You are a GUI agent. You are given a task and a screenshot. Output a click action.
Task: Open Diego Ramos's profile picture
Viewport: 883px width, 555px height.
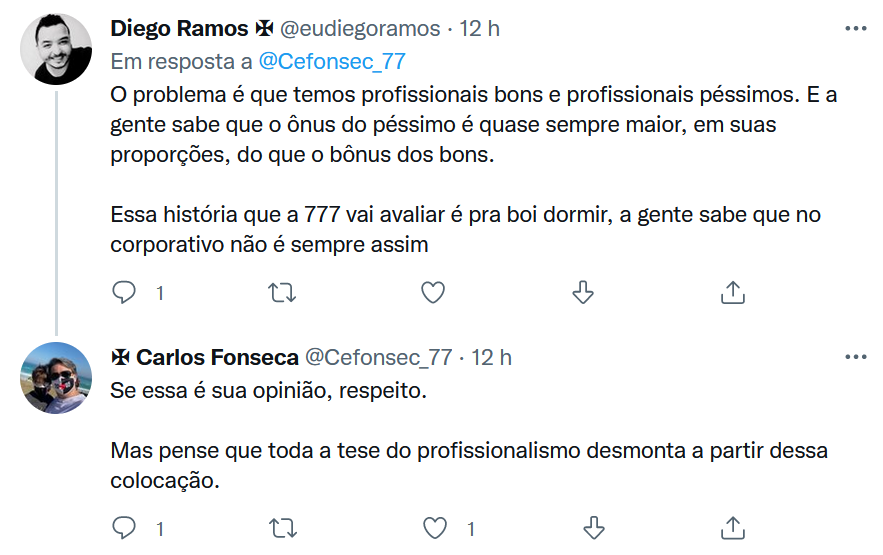pos(56,49)
